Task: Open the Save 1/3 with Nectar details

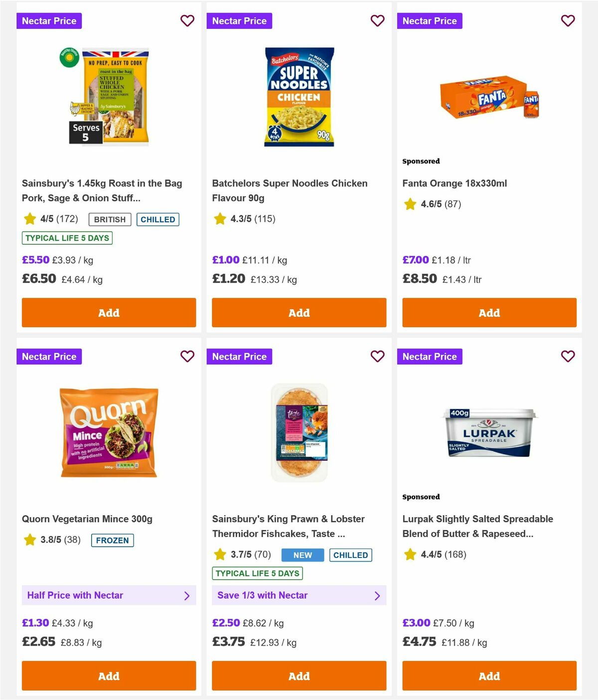Action: 299,595
